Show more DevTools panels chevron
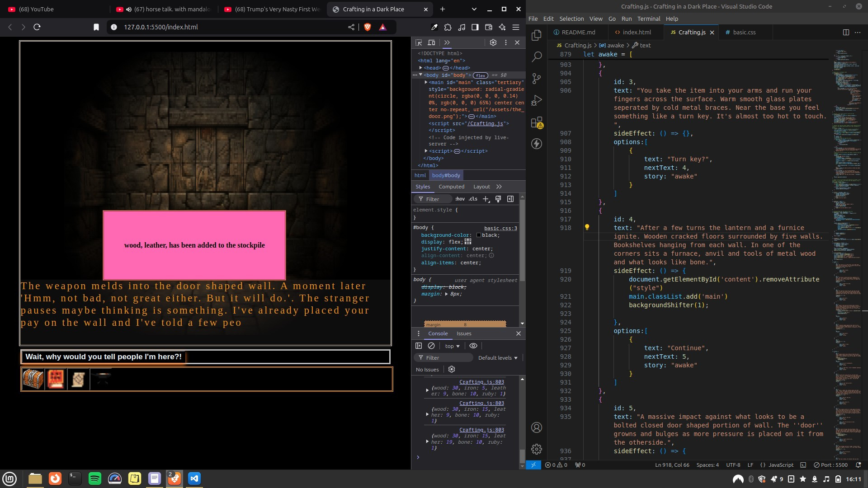 pos(447,42)
